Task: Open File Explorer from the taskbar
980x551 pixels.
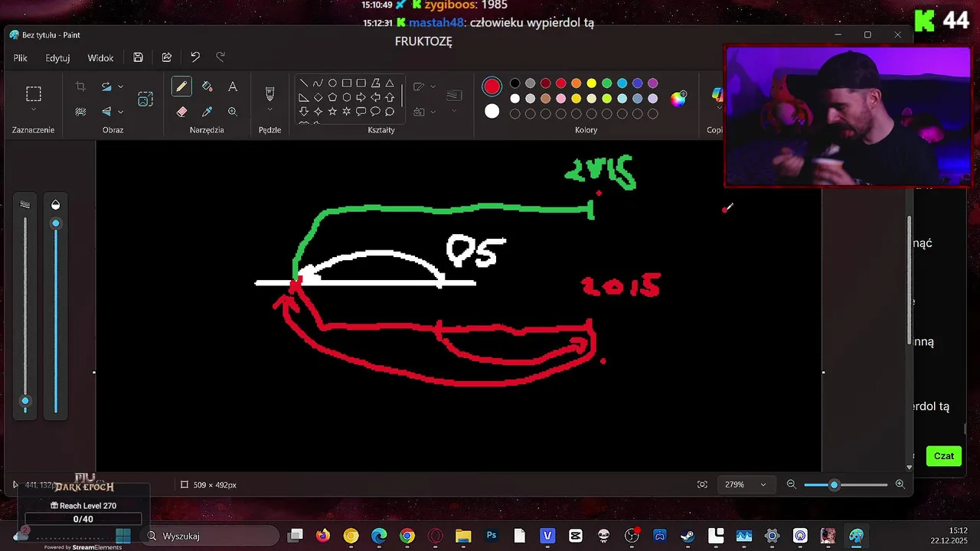Action: 463,536
